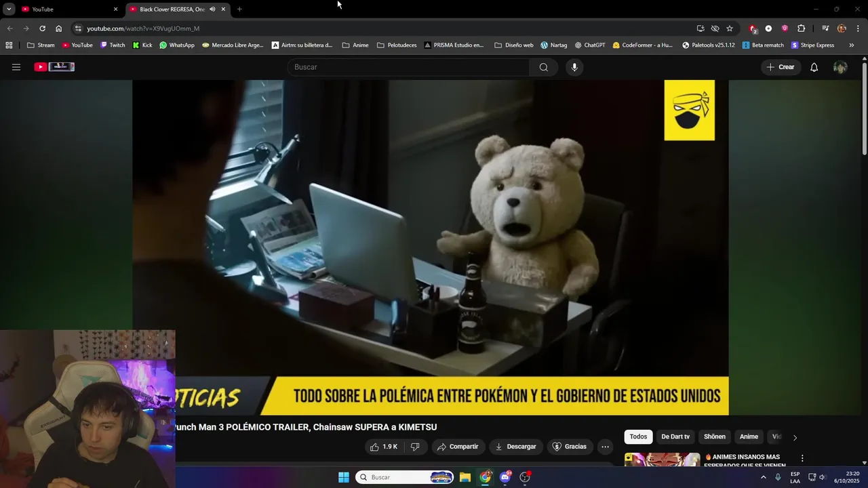Open the Kick bookmark
The image size is (868, 488).
pyautogui.click(x=142, y=45)
